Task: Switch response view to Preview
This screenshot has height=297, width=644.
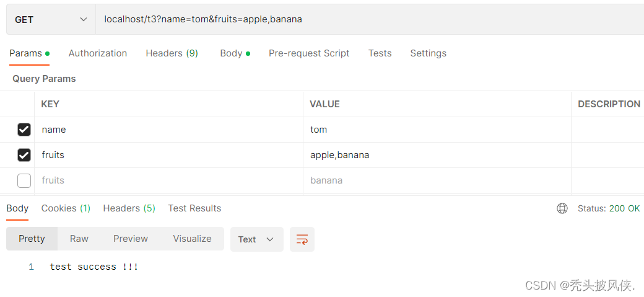Action: [x=131, y=239]
